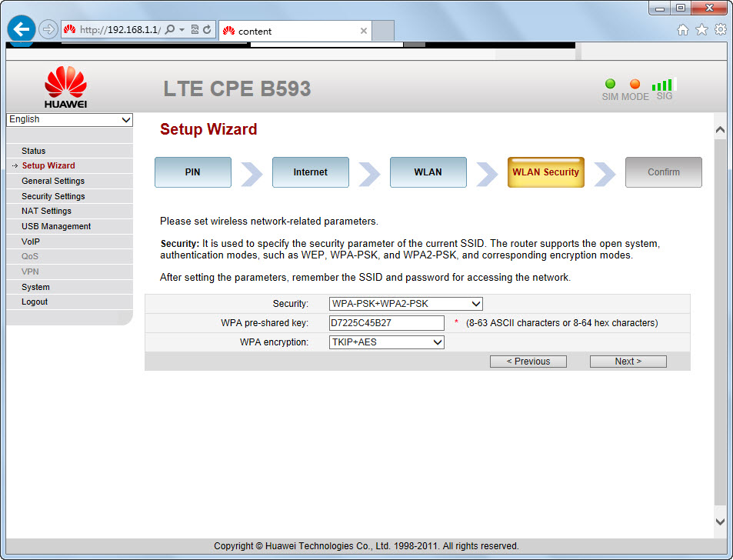Viewport: 733px width, 560px height.
Task: Open the WPA encryption dropdown
Action: (386, 342)
